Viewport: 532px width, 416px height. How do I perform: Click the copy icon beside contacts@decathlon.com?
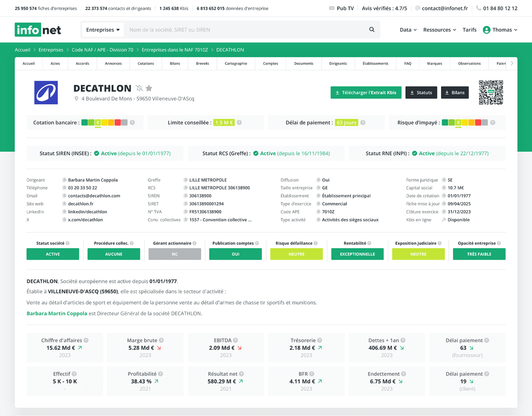[63, 196]
